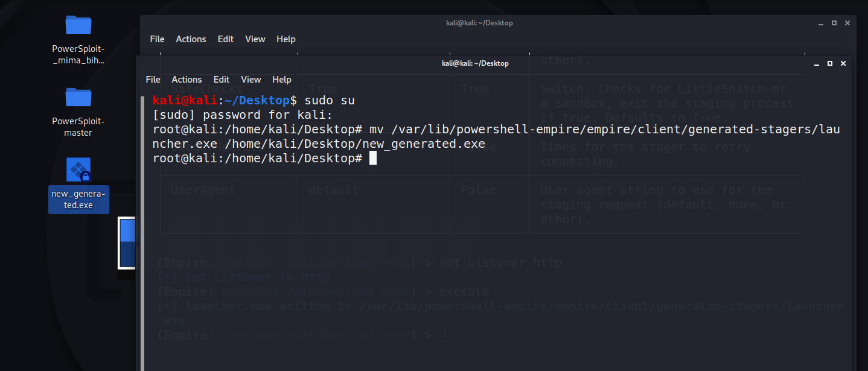Open the Help menu of the front terminal
Screen dimensions: 868x371
[281, 79]
